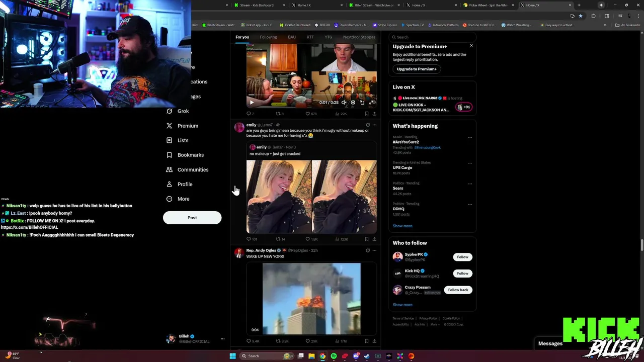The width and height of the screenshot is (644, 362).
Task: Open the Messages drawer
Action: [550, 343]
